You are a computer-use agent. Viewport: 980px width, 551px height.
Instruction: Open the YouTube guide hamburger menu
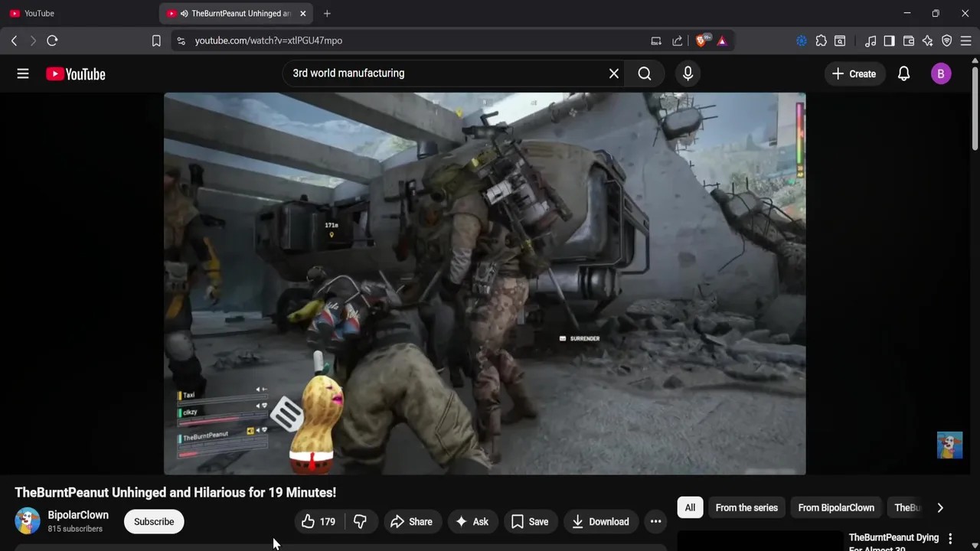coord(23,73)
